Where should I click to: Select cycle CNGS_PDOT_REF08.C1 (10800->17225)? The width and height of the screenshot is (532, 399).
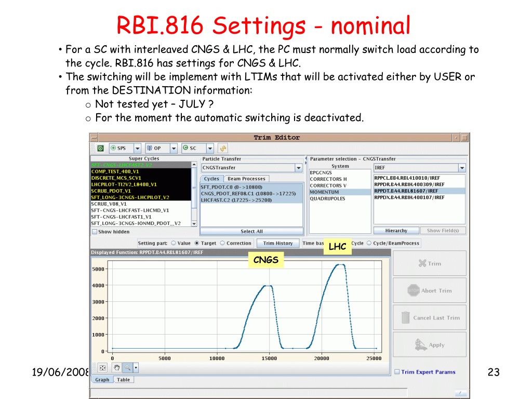[x=251, y=193]
